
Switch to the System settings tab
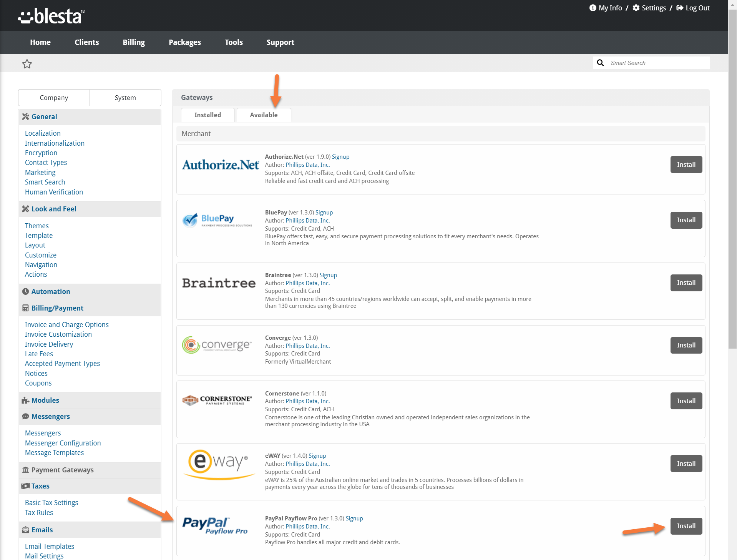pyautogui.click(x=125, y=98)
